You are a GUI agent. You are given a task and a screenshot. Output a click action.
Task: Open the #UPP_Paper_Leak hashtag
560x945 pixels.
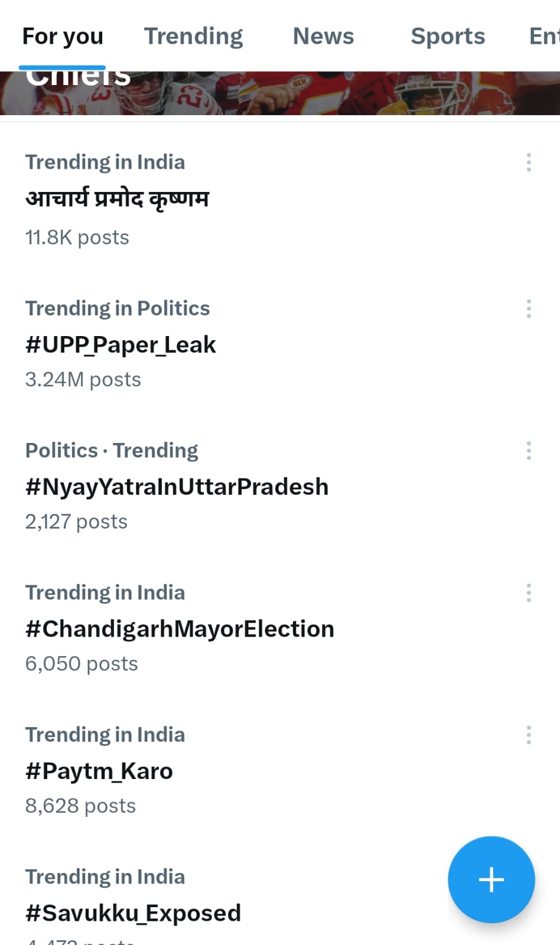121,345
